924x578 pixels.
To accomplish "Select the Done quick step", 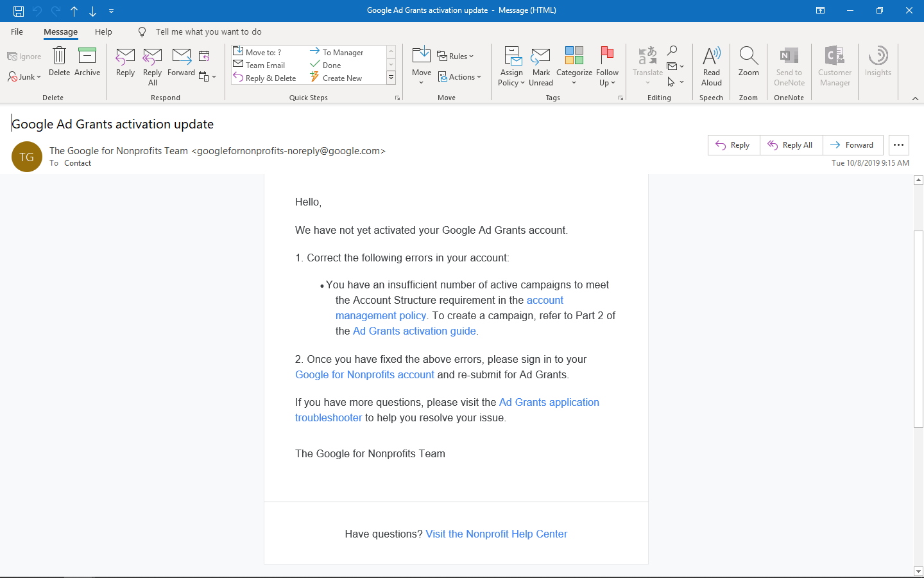I will [326, 65].
